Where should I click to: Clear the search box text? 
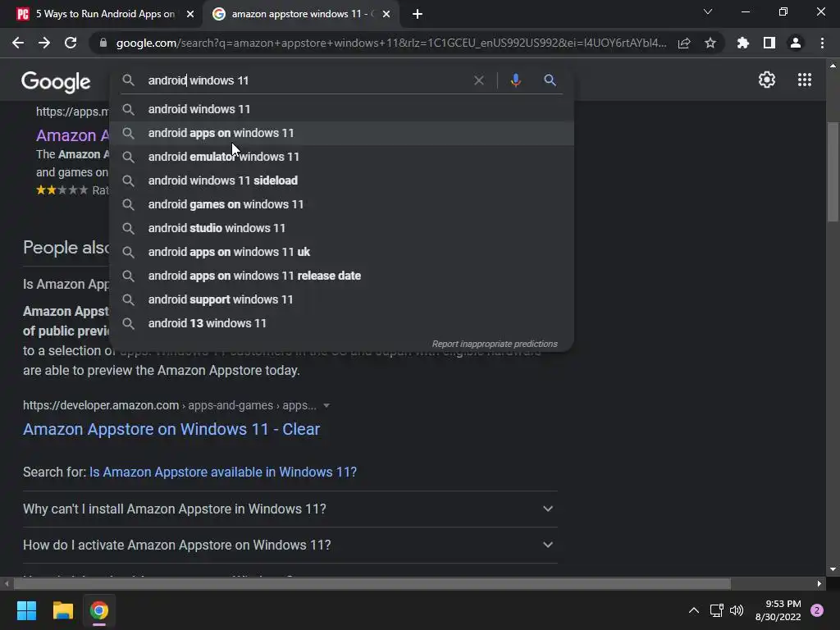[479, 80]
